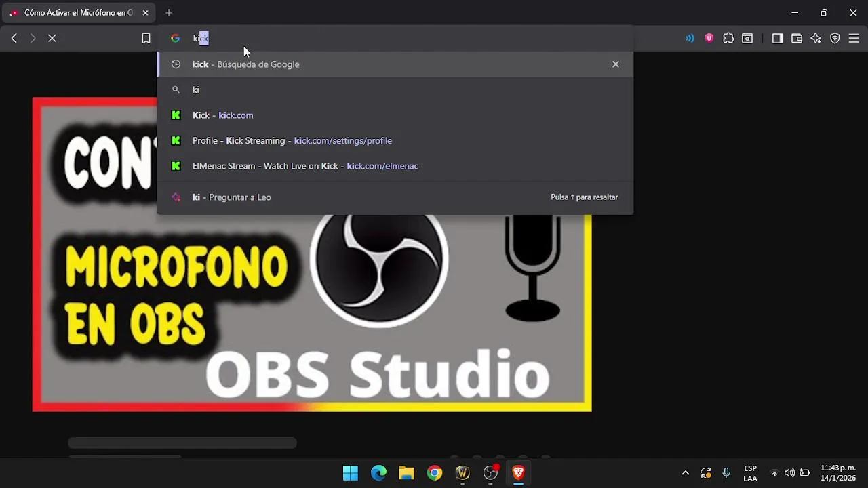Image resolution: width=868 pixels, height=488 pixels.
Task: Click the green Kick icon beside 'Profile' row
Action: pyautogui.click(x=176, y=140)
